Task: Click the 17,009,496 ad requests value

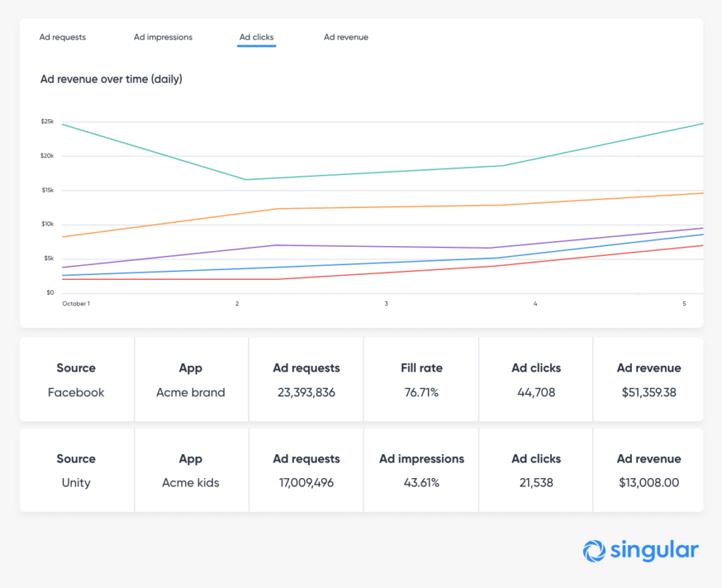Action: pos(306,483)
